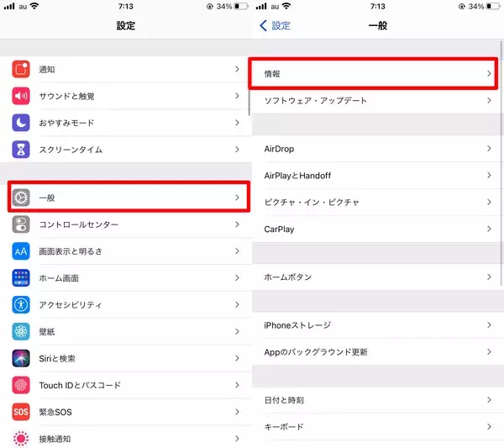Open the 壁紙 wallpaper settings row
The height and width of the screenshot is (448, 504).
click(126, 331)
